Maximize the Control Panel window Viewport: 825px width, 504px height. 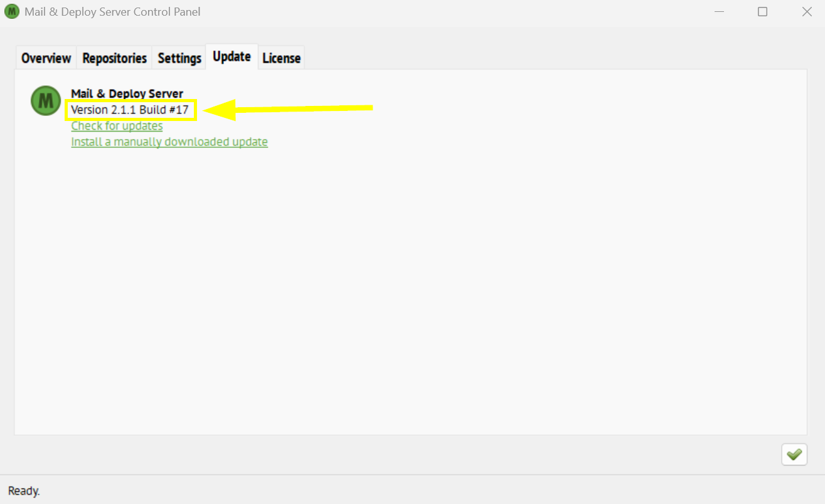pos(762,12)
